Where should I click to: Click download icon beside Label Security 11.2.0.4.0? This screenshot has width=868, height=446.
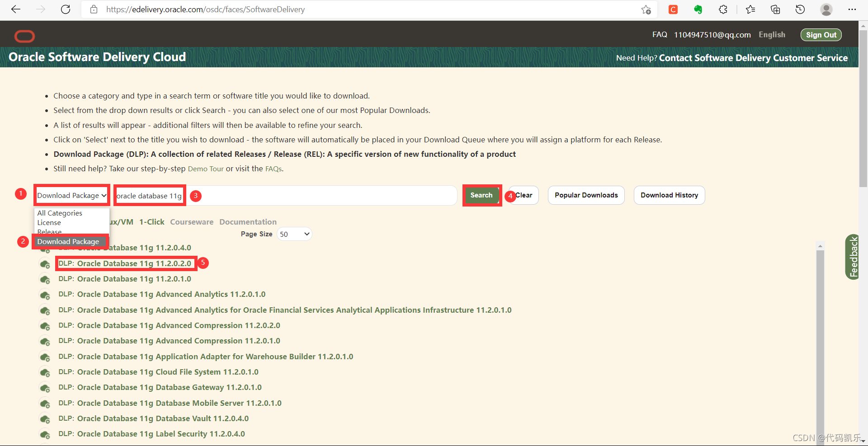(45, 434)
